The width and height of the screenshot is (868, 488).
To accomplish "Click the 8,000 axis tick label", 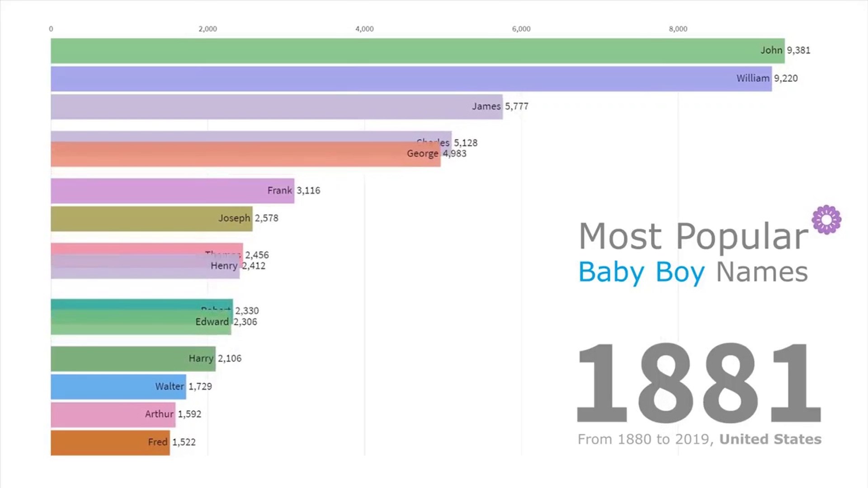I will tap(678, 29).
